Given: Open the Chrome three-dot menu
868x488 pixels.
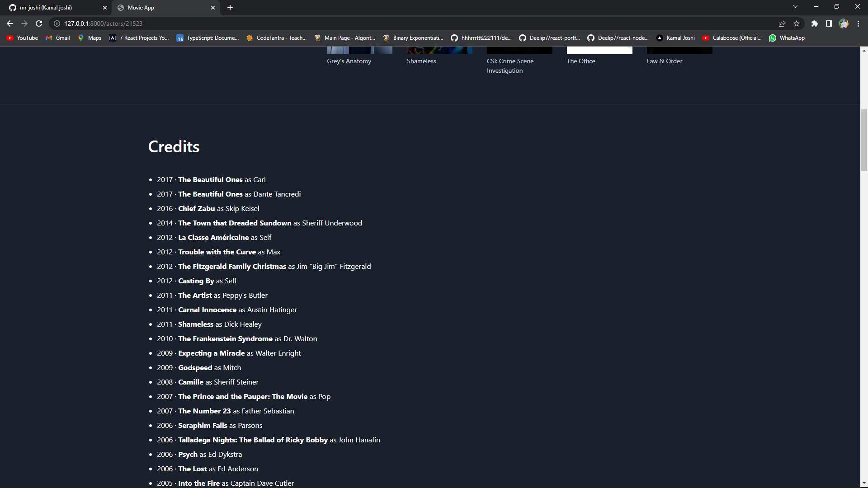Looking at the screenshot, I should 858,23.
